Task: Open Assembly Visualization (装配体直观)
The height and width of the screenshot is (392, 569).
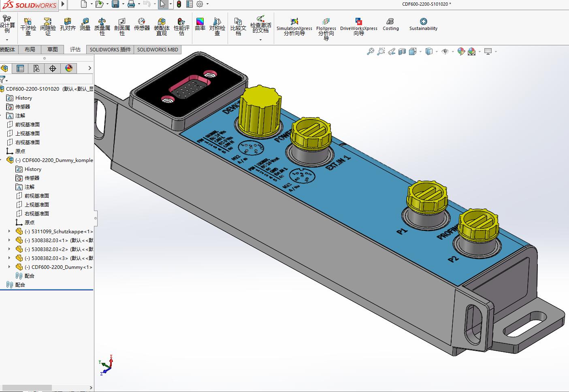Action: pyautogui.click(x=162, y=26)
